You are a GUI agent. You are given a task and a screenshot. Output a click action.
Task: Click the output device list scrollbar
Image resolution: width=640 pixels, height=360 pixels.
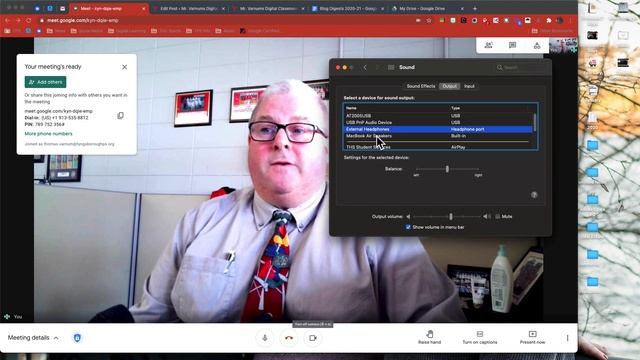(535, 123)
